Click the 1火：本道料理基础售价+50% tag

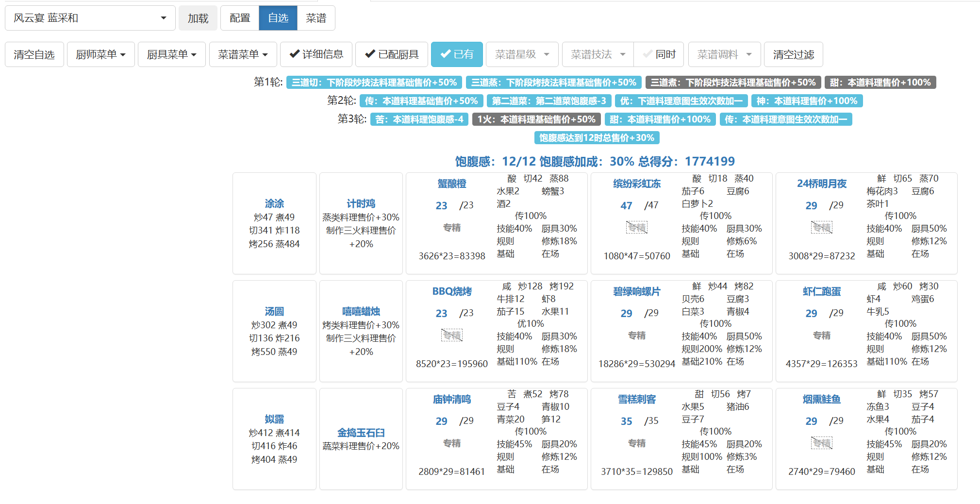pos(536,119)
